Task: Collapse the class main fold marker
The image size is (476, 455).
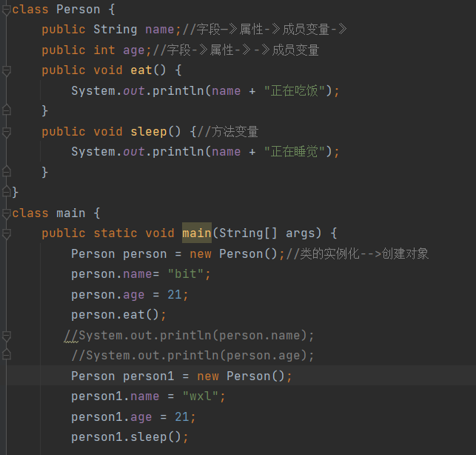Action: (x=7, y=213)
